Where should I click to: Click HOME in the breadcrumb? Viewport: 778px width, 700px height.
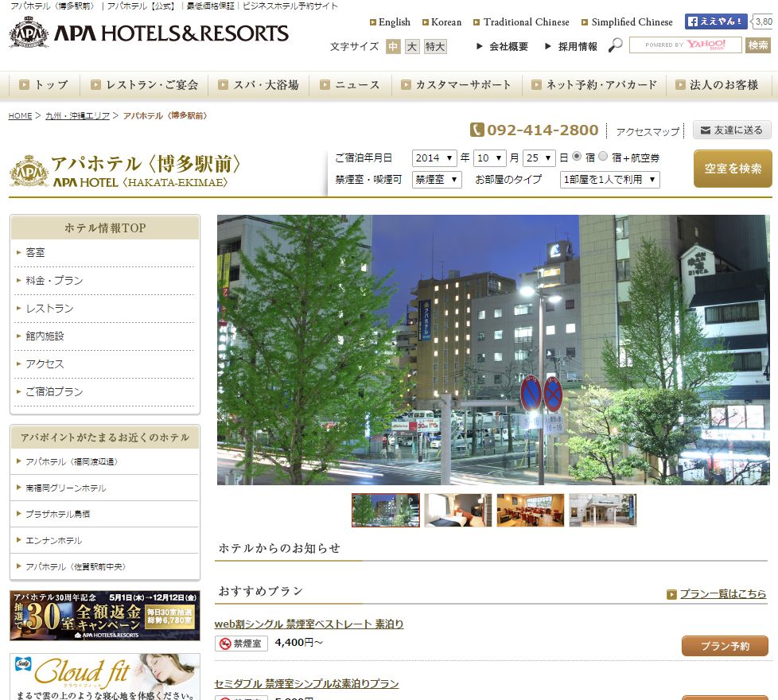tap(20, 115)
